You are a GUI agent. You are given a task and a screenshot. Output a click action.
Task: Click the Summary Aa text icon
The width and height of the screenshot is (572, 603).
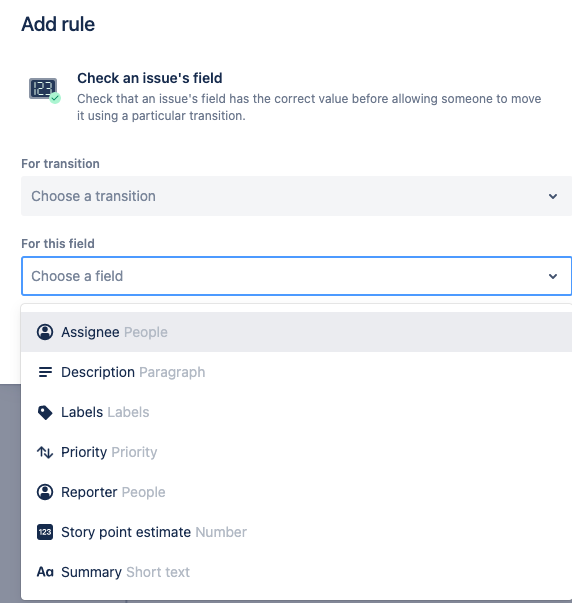45,572
